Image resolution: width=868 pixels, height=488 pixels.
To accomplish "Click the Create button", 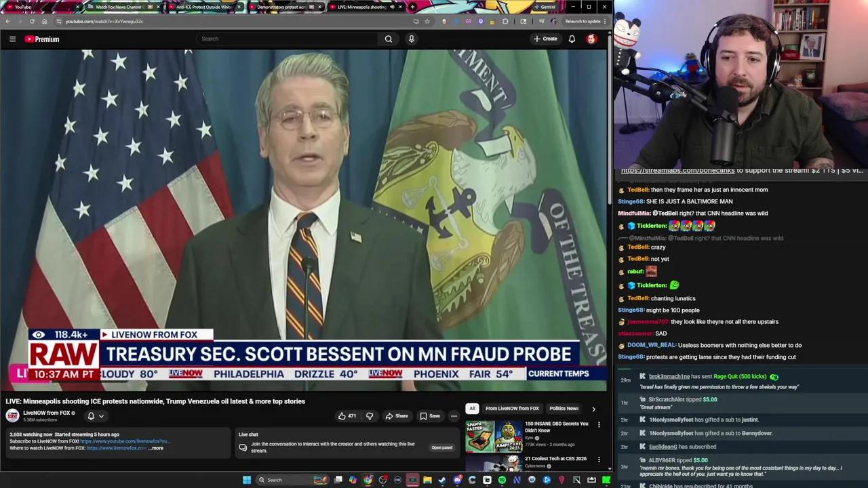I will point(545,39).
